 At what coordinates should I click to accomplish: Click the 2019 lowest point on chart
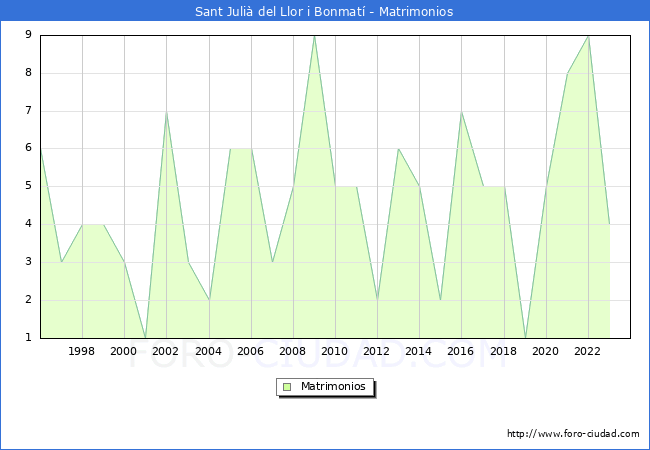[x=525, y=337]
